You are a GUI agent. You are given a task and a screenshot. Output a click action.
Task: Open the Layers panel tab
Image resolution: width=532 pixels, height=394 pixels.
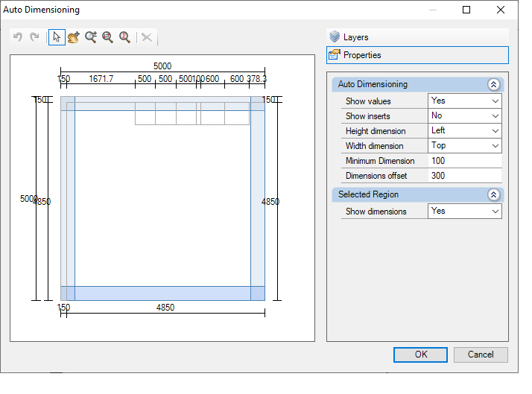tap(417, 37)
